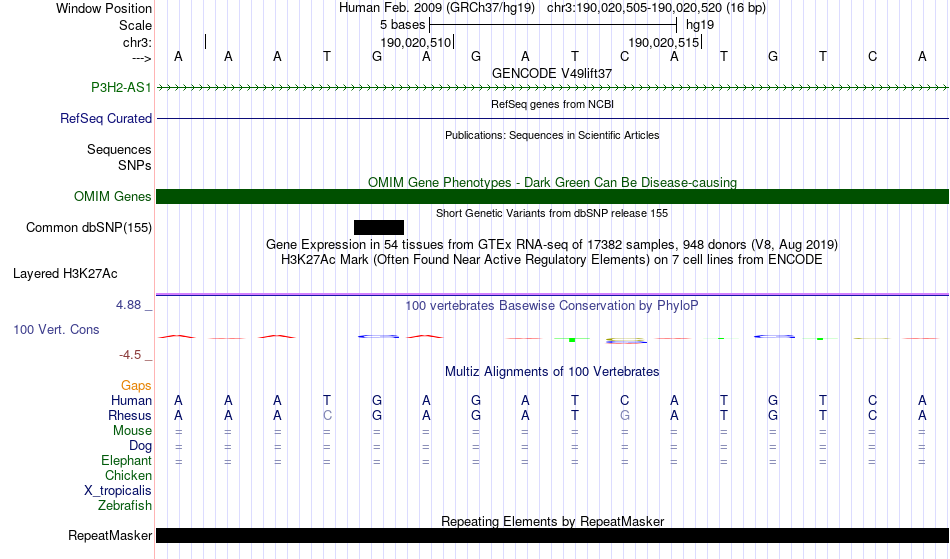Image resolution: width=950 pixels, height=559 pixels.
Task: Click the RepeatMasker track label
Action: [x=110, y=535]
